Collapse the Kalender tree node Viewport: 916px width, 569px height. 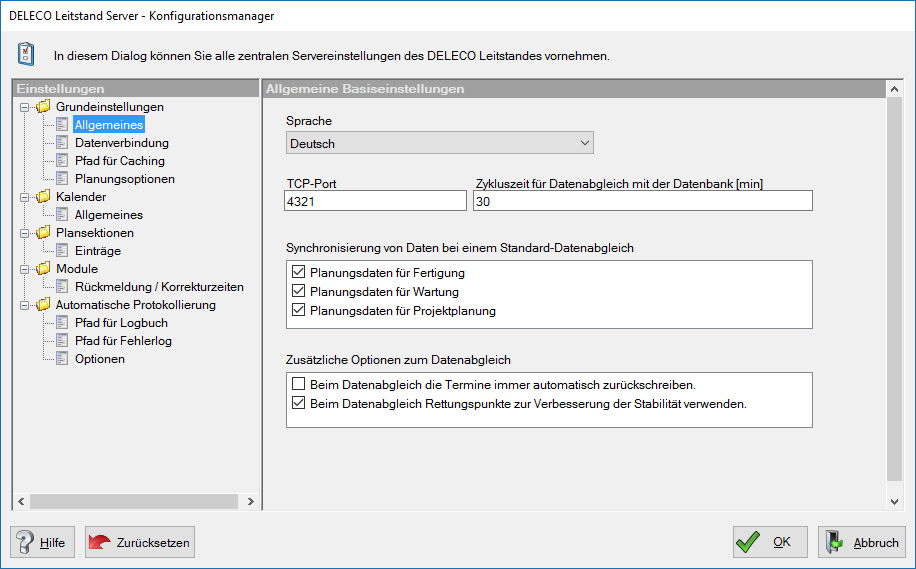[x=25, y=197]
